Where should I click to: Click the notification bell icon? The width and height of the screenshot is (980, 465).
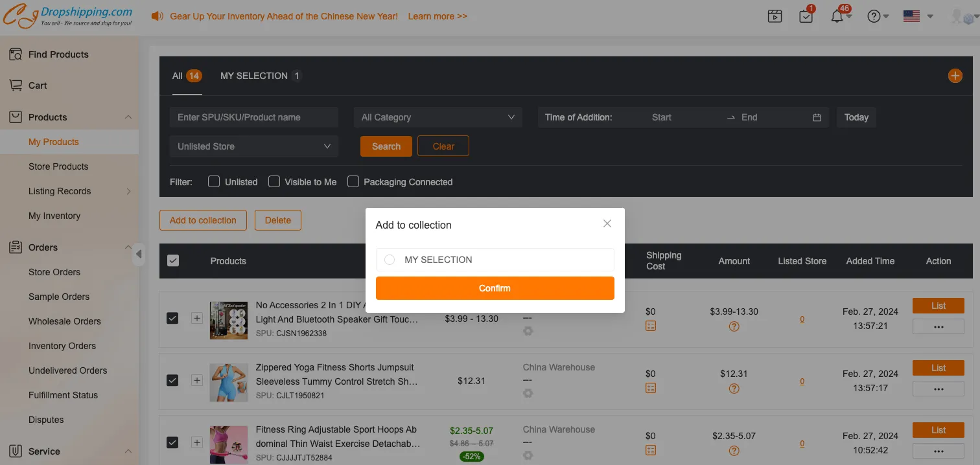(837, 17)
